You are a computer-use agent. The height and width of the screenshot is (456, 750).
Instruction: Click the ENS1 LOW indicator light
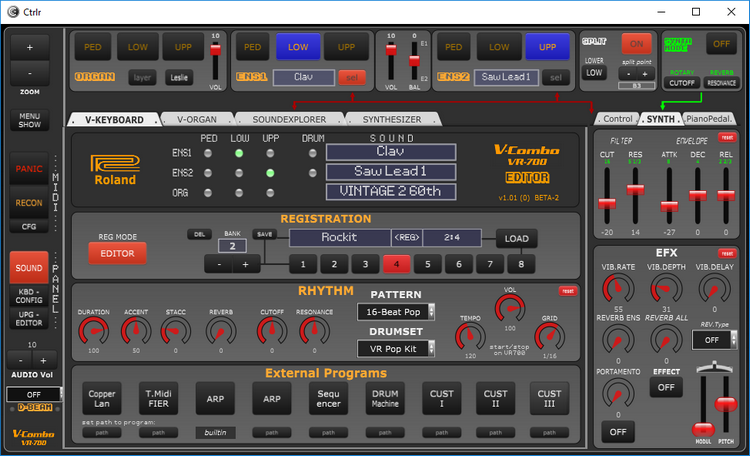pyautogui.click(x=239, y=153)
